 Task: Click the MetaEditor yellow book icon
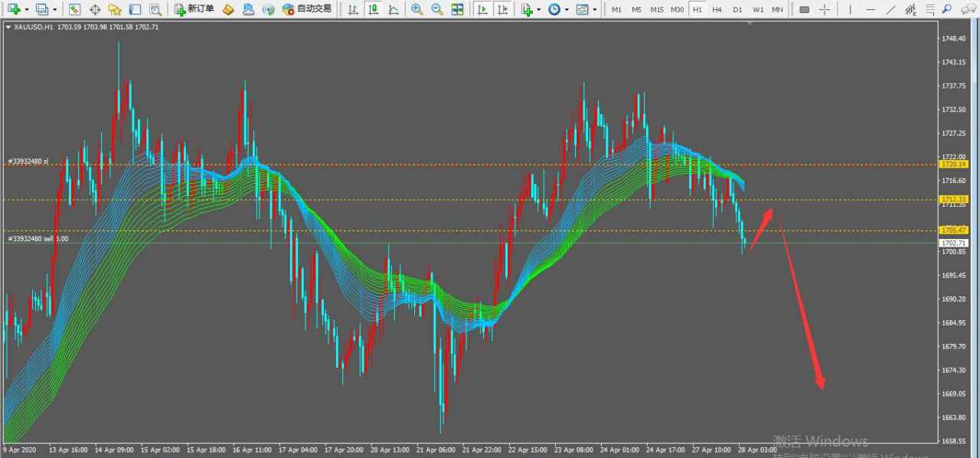click(228, 9)
